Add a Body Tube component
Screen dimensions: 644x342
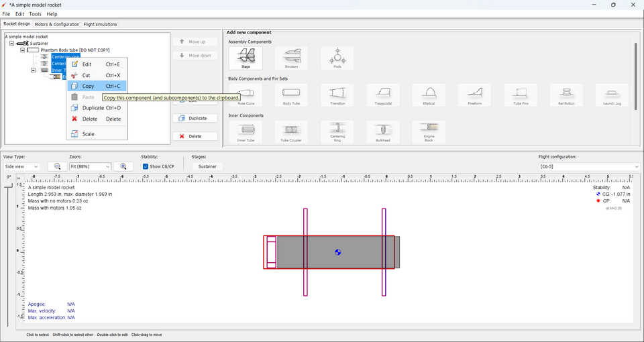tap(291, 95)
